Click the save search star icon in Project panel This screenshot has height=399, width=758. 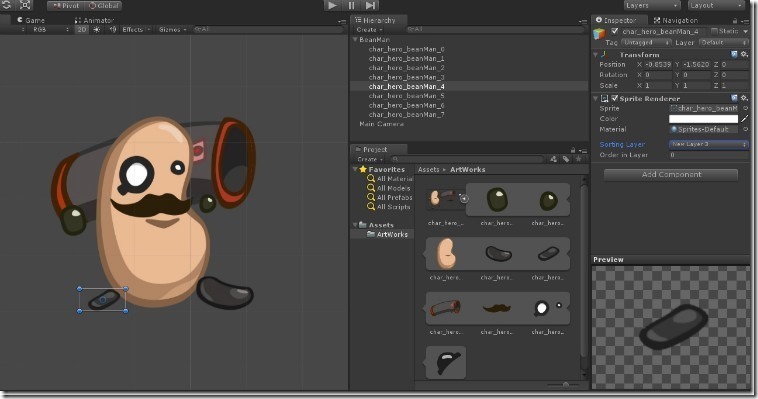click(578, 159)
